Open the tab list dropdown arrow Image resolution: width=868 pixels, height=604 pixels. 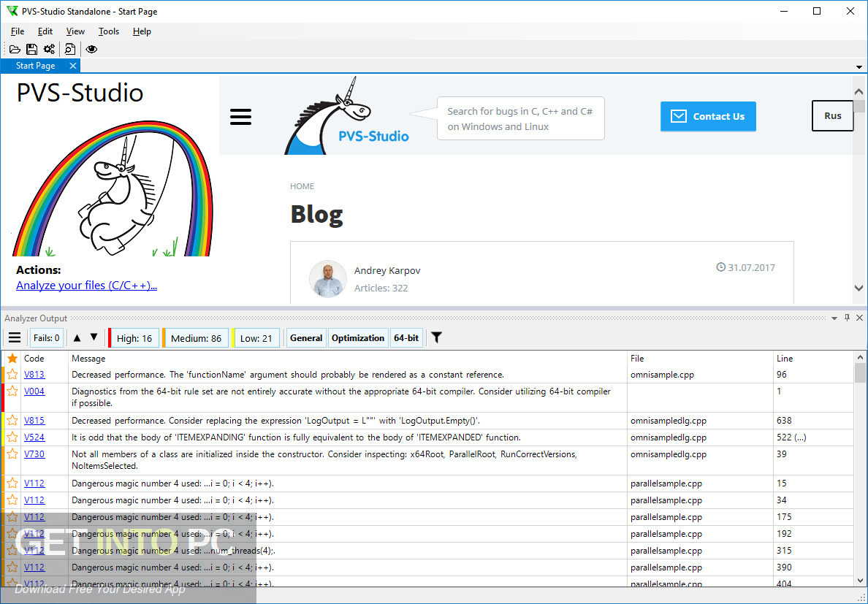pos(859,67)
